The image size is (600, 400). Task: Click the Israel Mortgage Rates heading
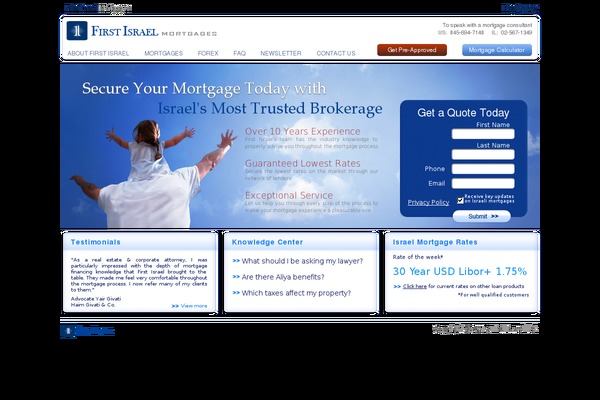coord(435,242)
